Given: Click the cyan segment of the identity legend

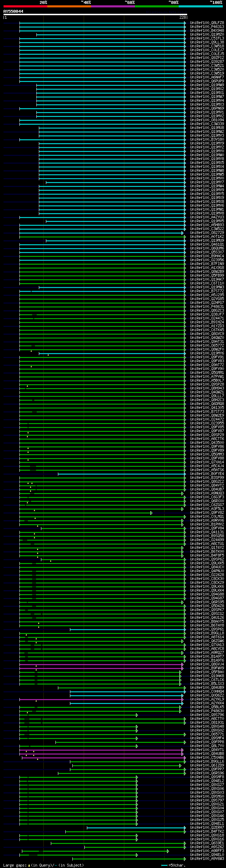Looking at the screenshot, I should (201, 6).
